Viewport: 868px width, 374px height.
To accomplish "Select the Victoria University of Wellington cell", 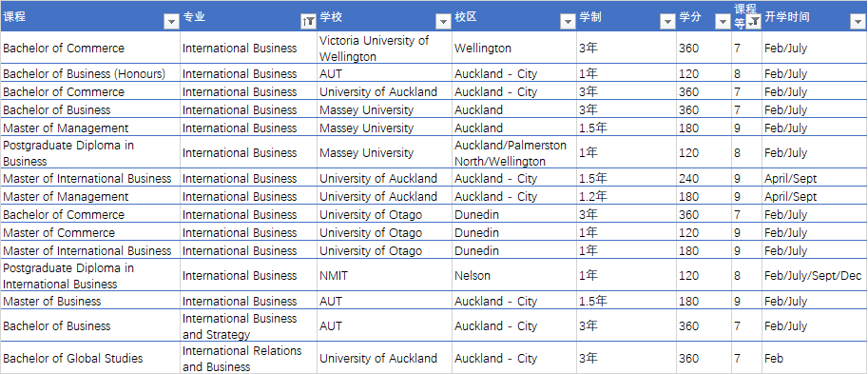I will [384, 49].
